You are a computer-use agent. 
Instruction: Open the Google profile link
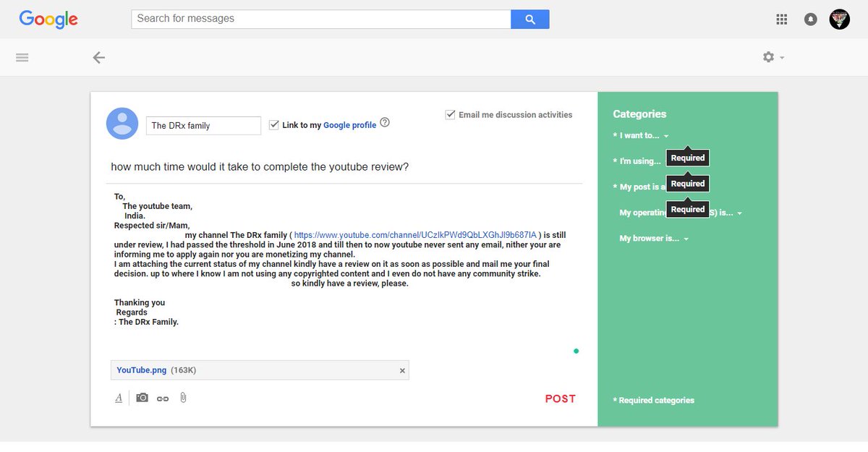[x=349, y=125]
